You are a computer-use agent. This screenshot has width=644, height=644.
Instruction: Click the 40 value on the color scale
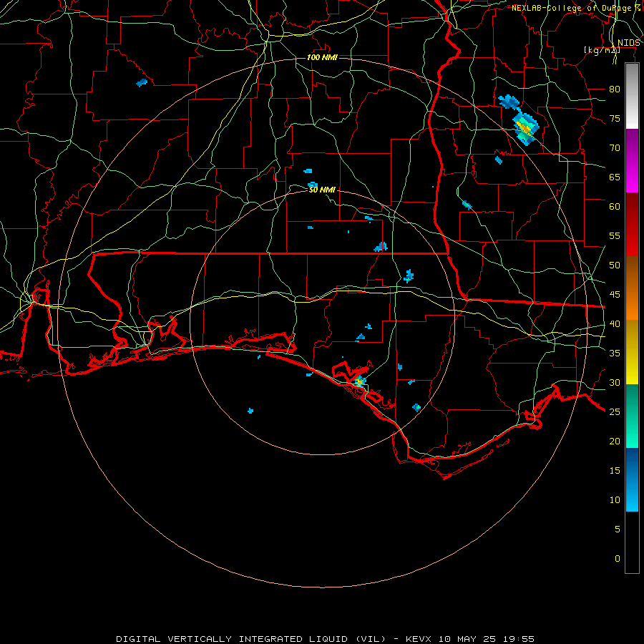point(615,323)
